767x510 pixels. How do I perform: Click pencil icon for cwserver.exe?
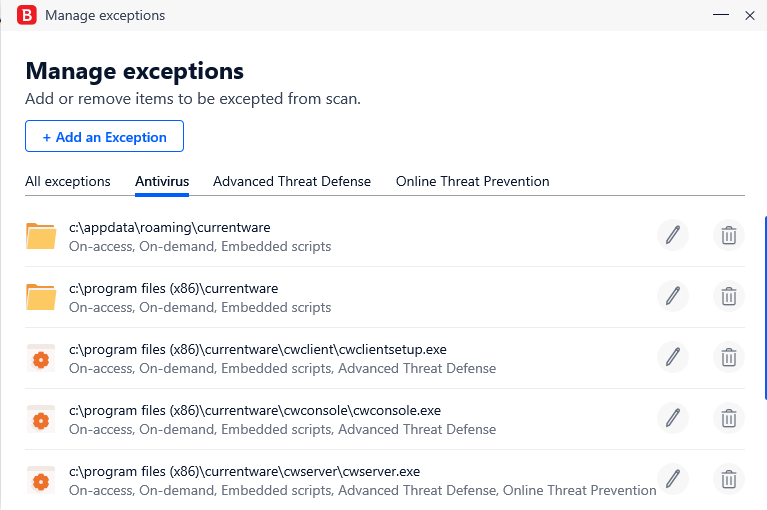coord(673,479)
